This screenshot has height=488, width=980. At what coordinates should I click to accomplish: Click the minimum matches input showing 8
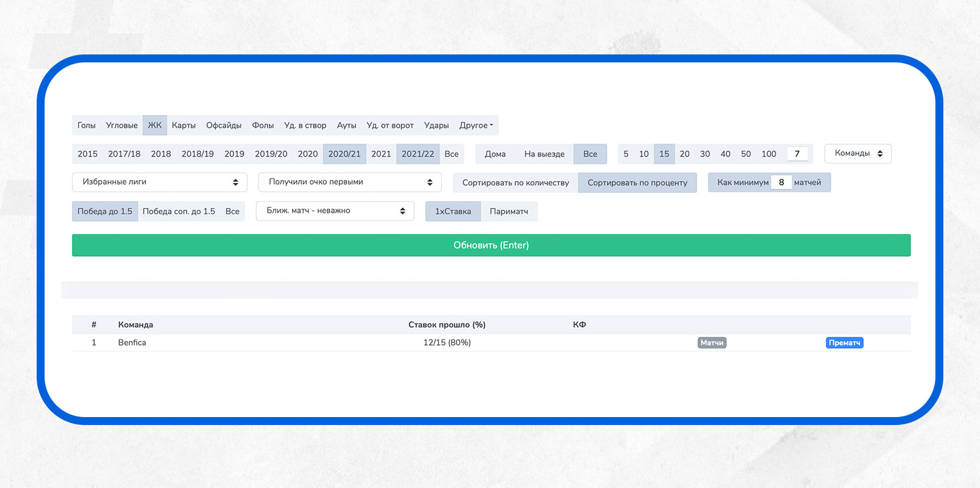click(x=781, y=183)
